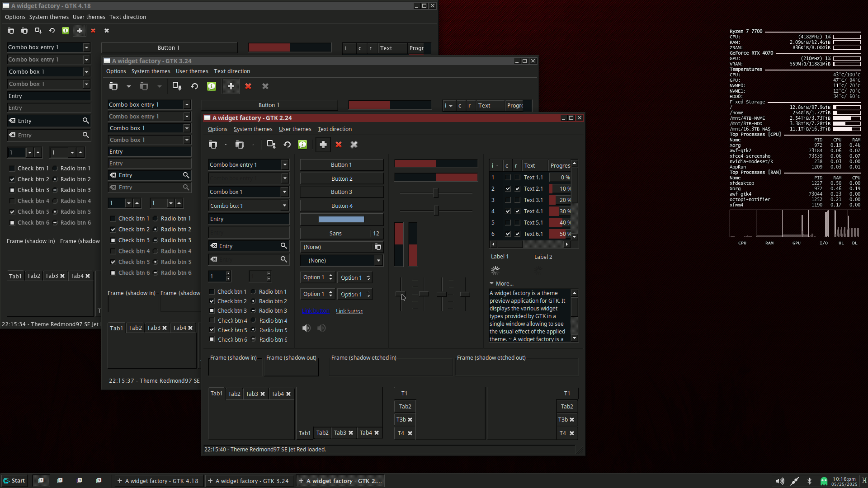The height and width of the screenshot is (488, 868).
Task: Switch to Tab2 in the top-left notebook
Action: click(x=234, y=394)
